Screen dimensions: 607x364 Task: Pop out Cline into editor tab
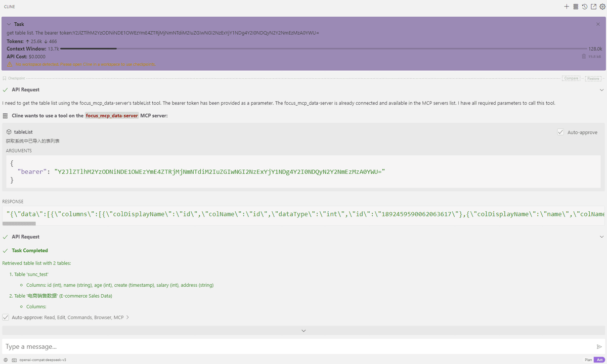593,7
